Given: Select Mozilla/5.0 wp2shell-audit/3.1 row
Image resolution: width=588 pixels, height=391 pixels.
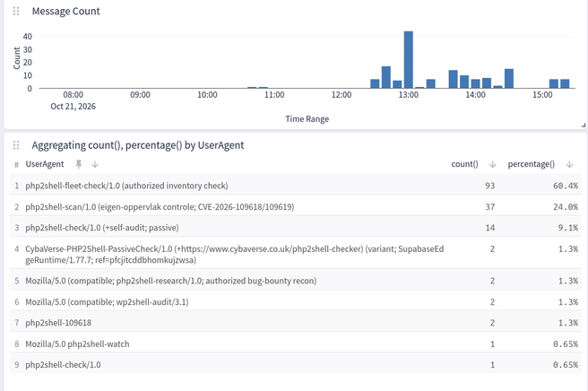Looking at the screenshot, I should (296, 302).
